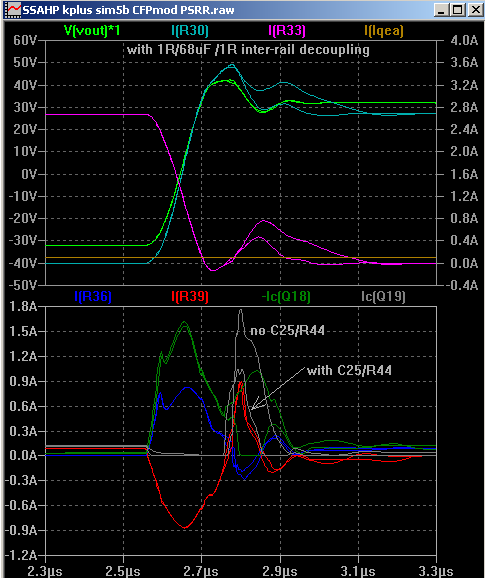Click the I(Iqea) trace label
This screenshot has width=485, height=578.
384,31
